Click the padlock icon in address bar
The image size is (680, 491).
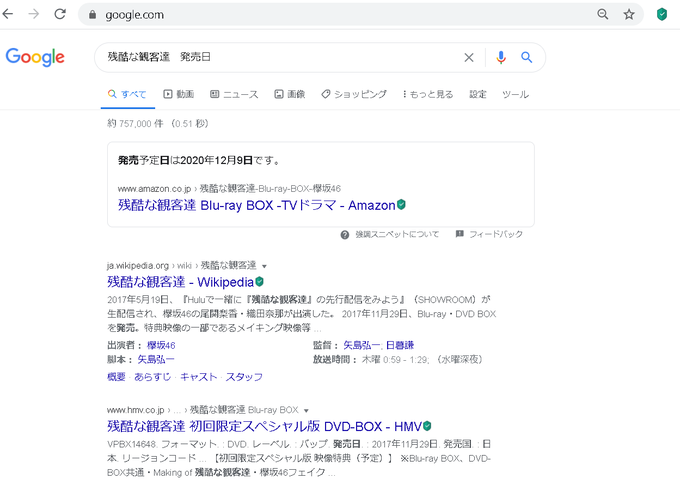92,15
